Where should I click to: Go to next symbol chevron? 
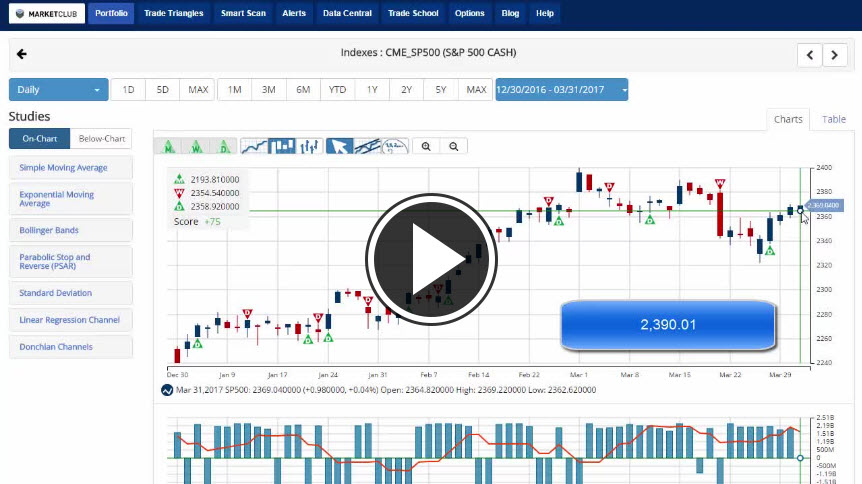coord(835,55)
